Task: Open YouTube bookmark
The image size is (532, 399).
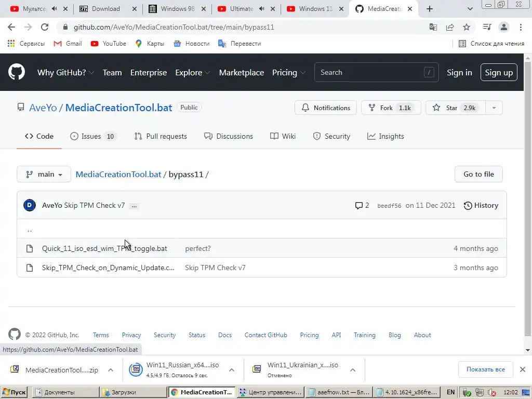Action: pyautogui.click(x=109, y=44)
